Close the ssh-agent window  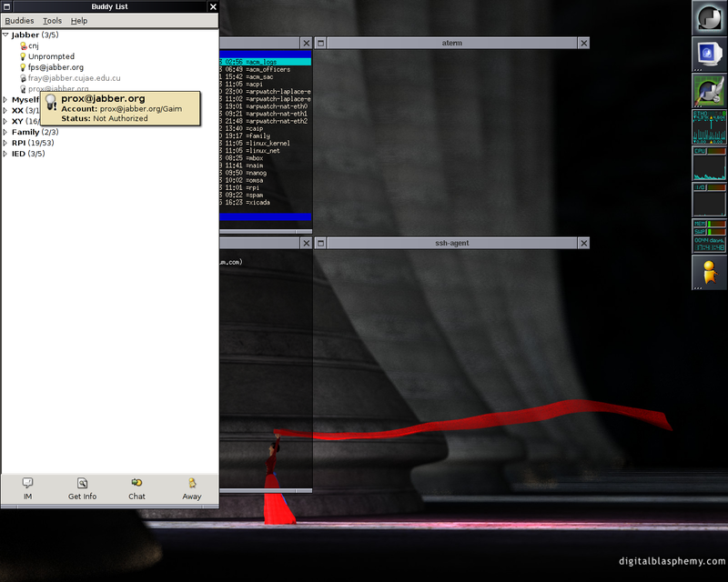click(x=583, y=243)
